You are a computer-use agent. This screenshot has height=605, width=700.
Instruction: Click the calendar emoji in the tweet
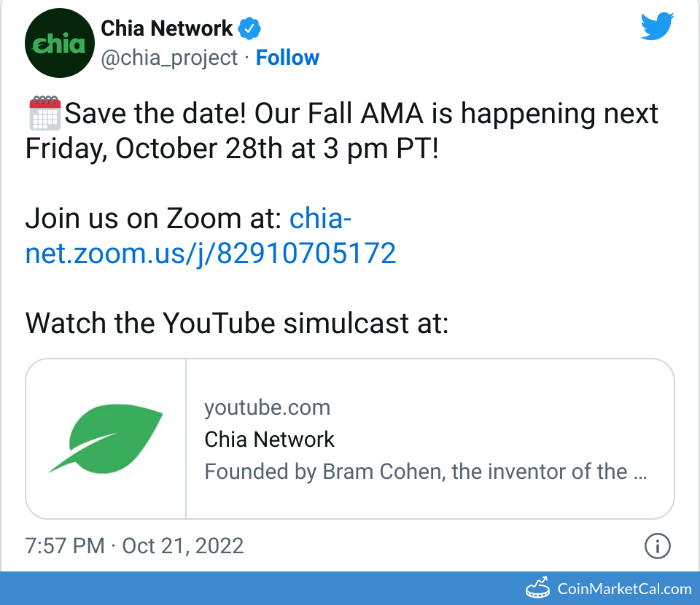(x=44, y=113)
